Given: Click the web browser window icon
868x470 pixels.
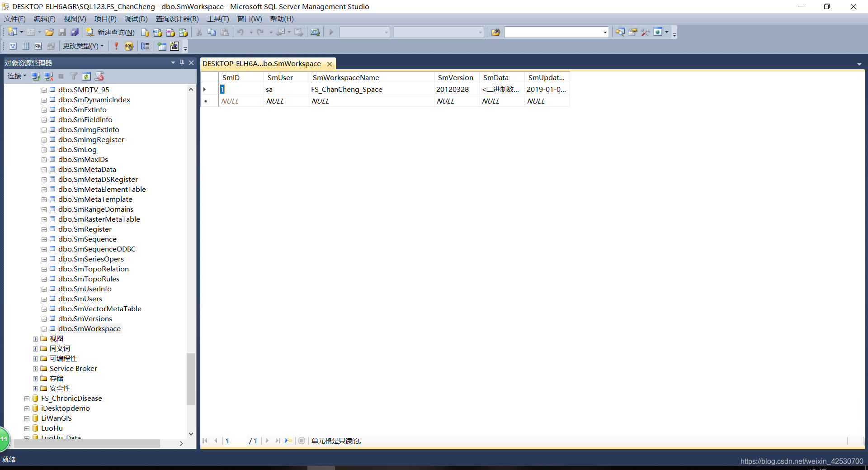Looking at the screenshot, I should point(658,32).
